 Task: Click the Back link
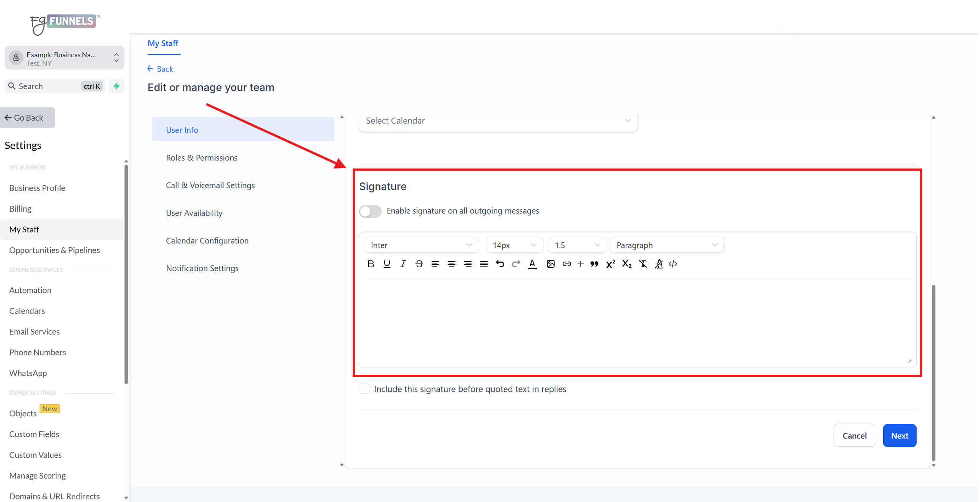[x=161, y=69]
